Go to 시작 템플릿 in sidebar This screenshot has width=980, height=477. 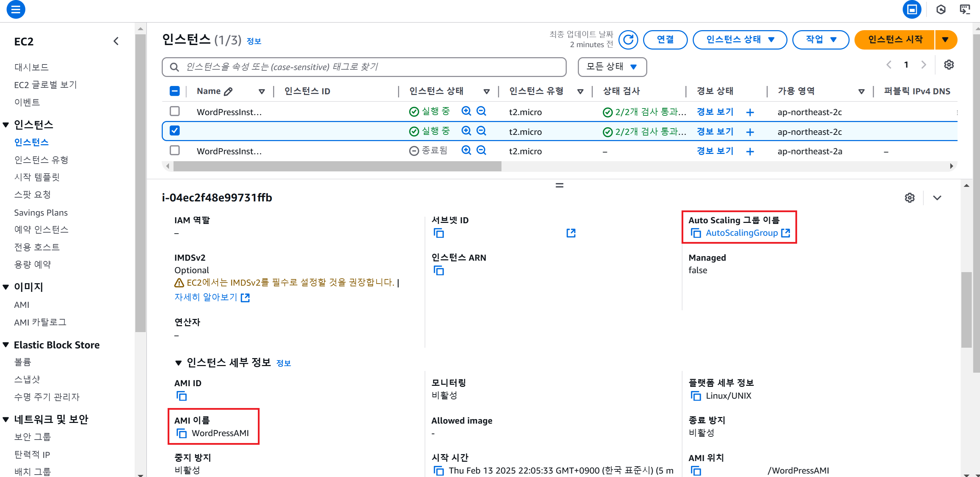(x=37, y=177)
